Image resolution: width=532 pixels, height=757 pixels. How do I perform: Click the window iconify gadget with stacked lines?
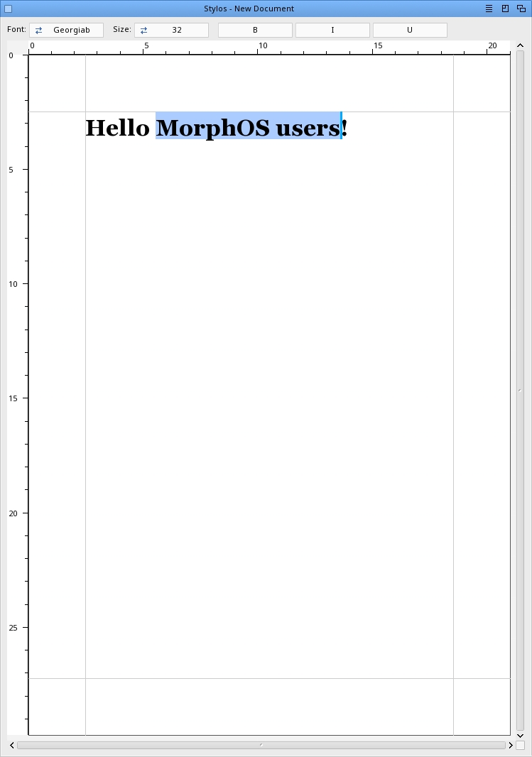pos(489,9)
